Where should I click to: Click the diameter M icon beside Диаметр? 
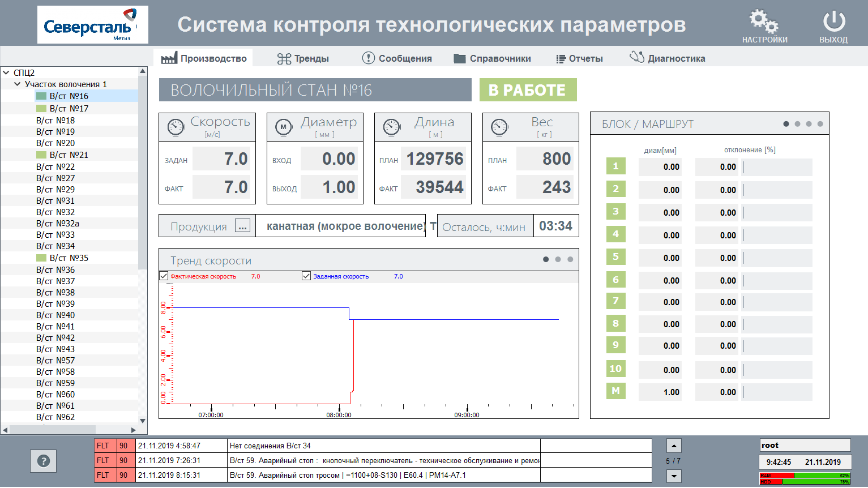(x=283, y=127)
